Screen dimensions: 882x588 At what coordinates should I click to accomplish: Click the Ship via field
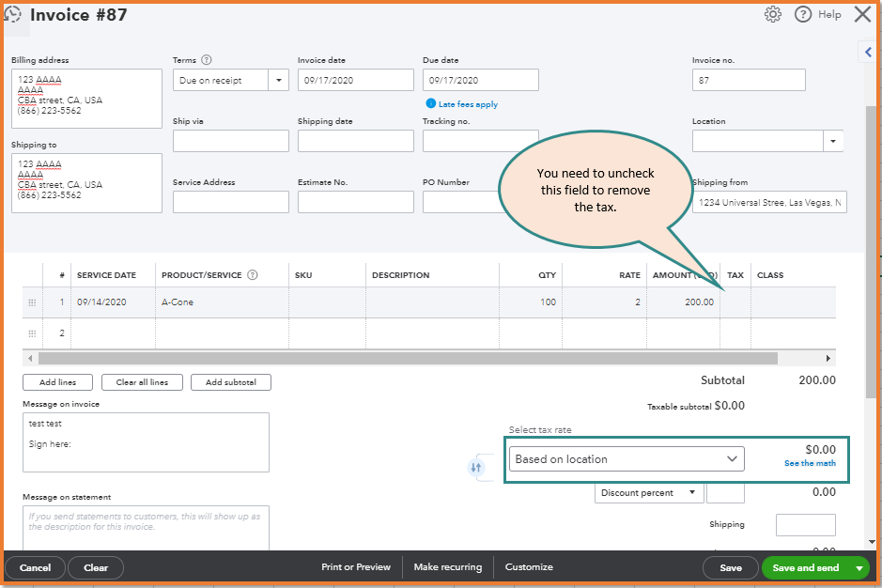coord(231,141)
